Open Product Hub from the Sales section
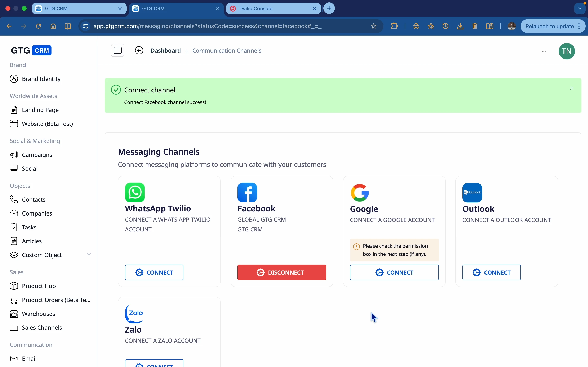588x367 pixels. tap(39, 286)
